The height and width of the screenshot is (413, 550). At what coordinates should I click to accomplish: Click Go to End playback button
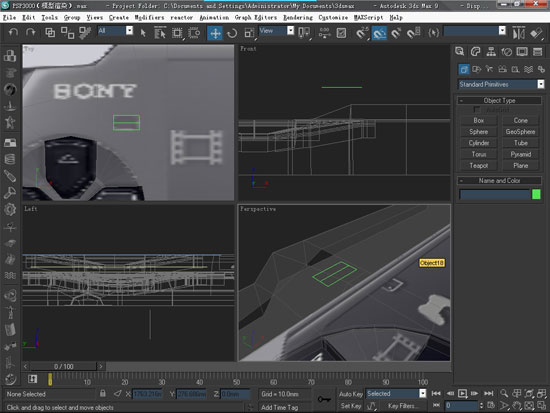(x=489, y=393)
